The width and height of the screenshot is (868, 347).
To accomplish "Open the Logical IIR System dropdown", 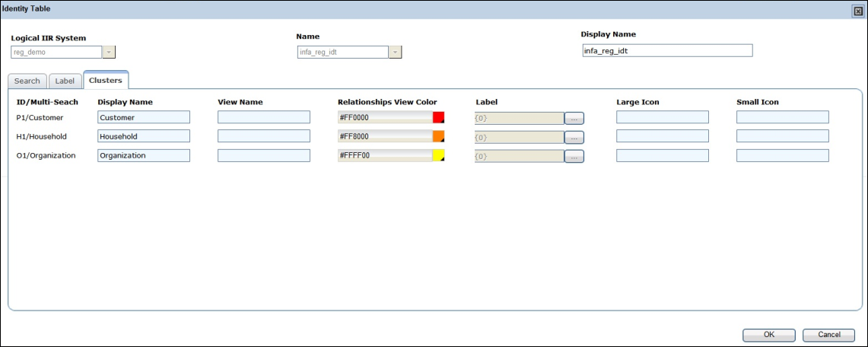I will point(108,53).
